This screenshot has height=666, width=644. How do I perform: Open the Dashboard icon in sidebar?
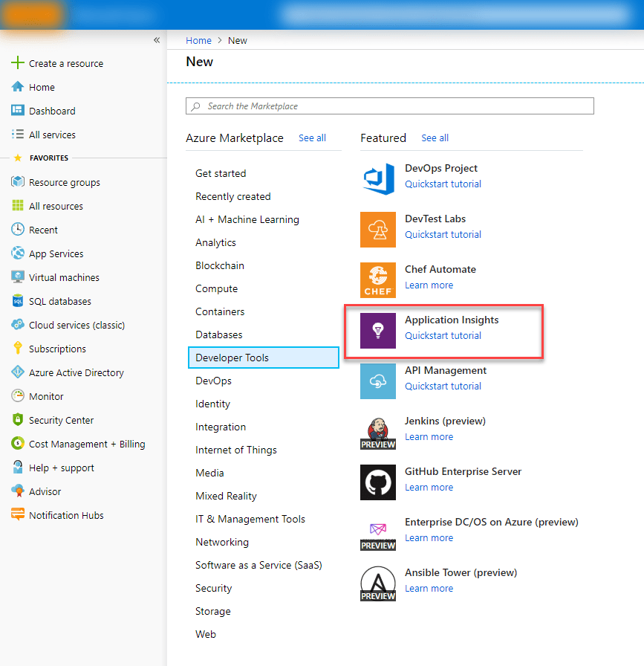(17, 111)
